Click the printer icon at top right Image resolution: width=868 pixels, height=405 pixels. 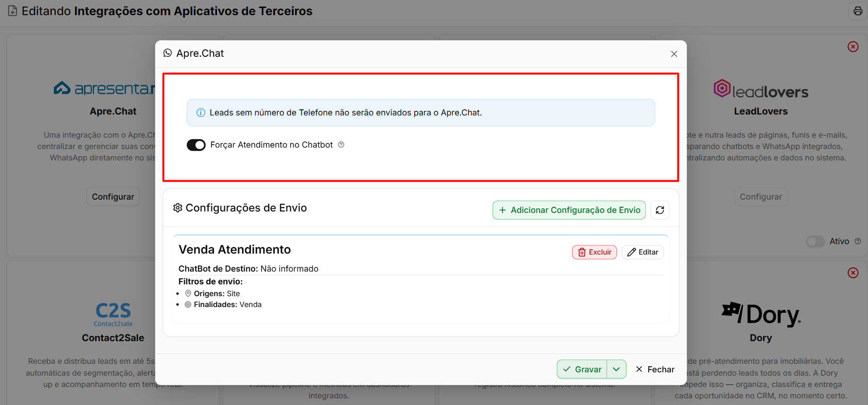[x=858, y=11]
